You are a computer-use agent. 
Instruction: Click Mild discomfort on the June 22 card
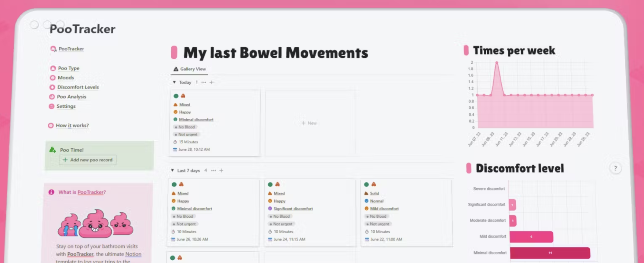[384, 209]
